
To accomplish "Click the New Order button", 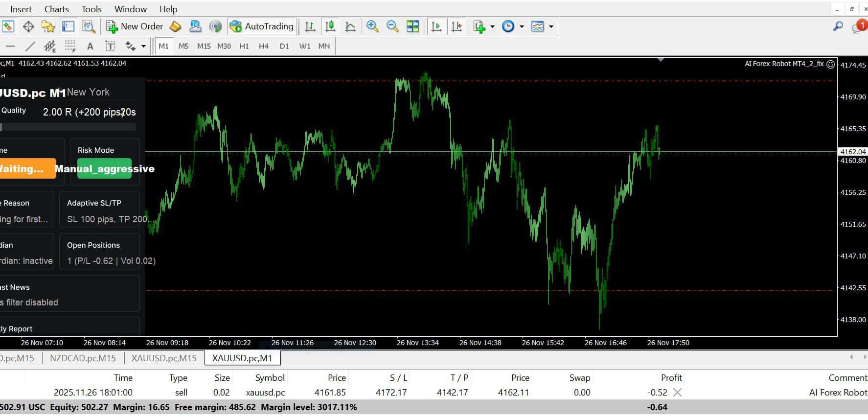I will 135,26.
